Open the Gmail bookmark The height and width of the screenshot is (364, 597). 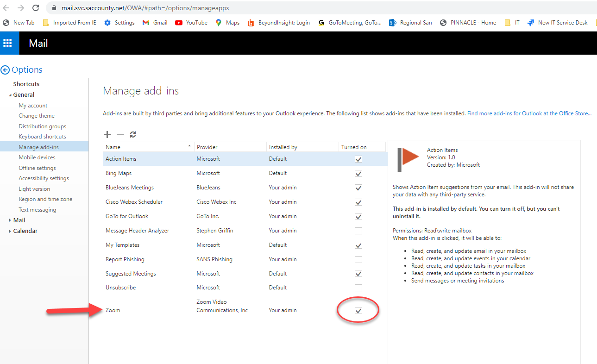(155, 22)
